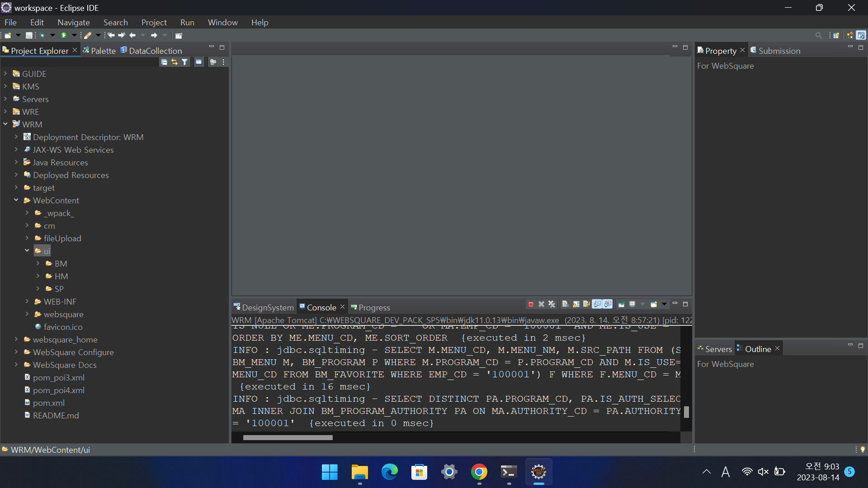The image size is (868, 488).
Task: Switch to the Submission tab
Action: (779, 51)
